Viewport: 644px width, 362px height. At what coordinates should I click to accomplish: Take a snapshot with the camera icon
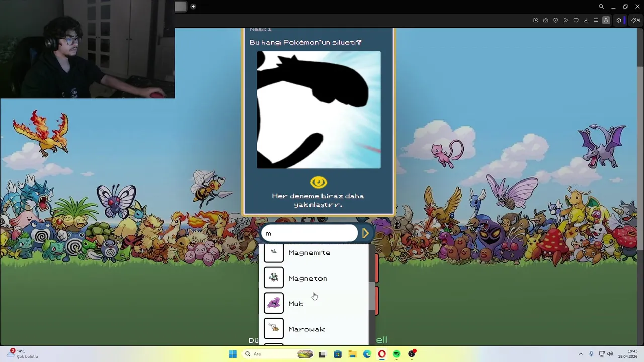[545, 20]
